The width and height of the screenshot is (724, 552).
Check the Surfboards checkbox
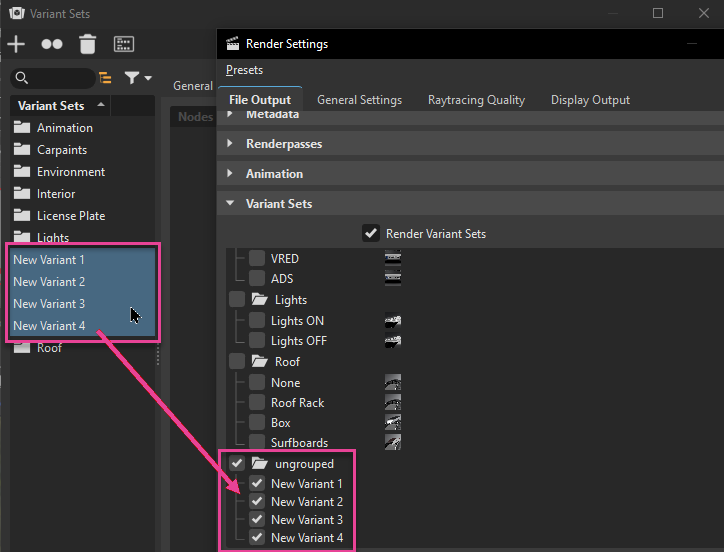click(x=257, y=442)
